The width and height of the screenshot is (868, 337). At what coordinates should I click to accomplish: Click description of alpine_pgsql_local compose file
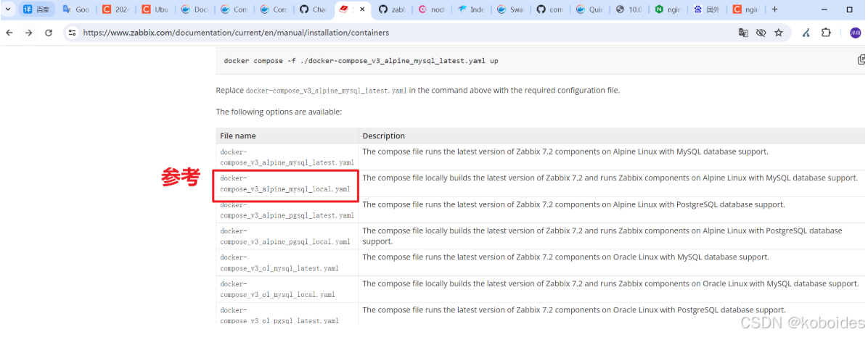[602, 236]
